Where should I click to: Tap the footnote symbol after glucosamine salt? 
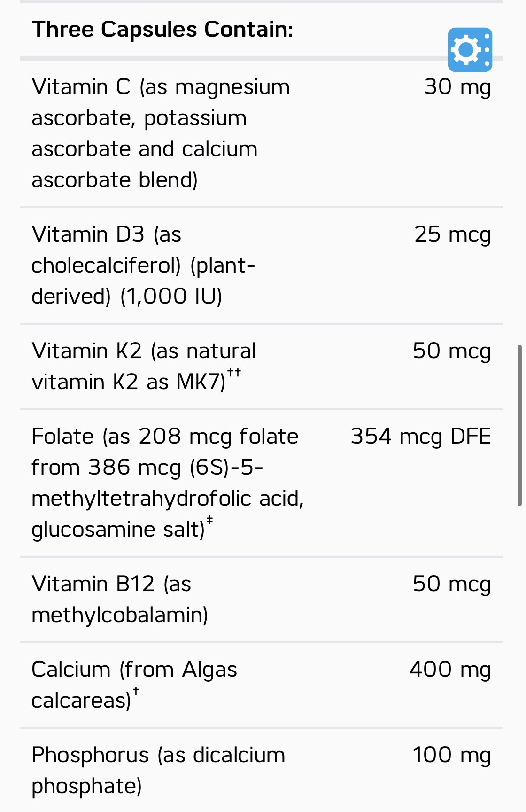click(209, 520)
